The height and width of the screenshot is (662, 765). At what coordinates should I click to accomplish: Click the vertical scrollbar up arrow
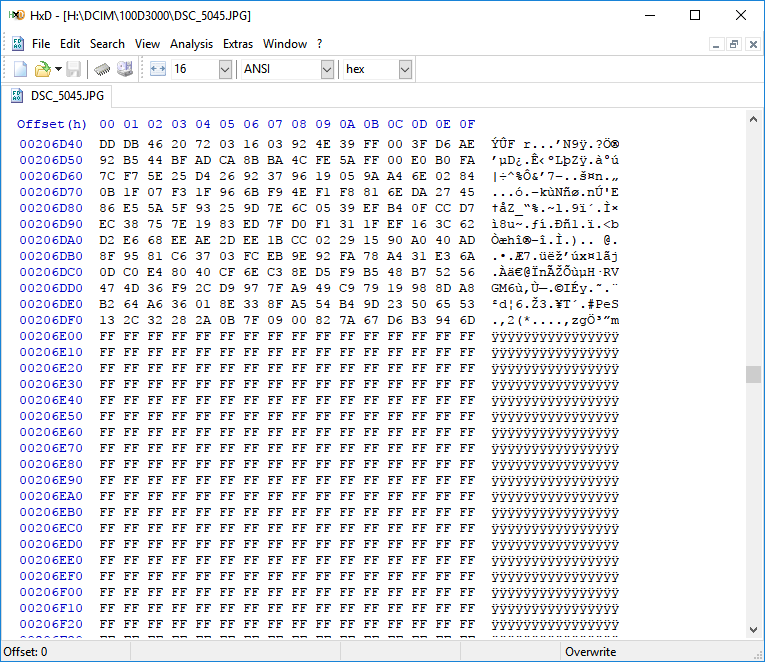click(x=753, y=118)
